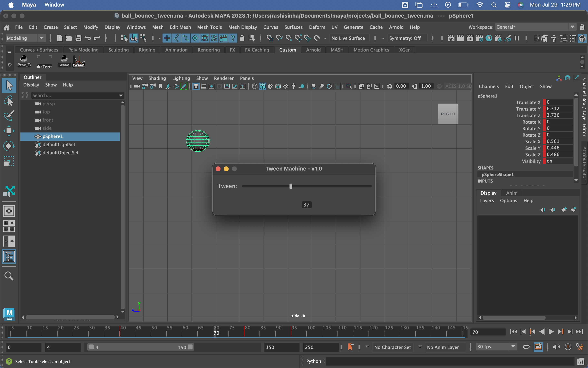This screenshot has width=588, height=368.
Task: Switch to four view layout
Action: click(x=9, y=226)
